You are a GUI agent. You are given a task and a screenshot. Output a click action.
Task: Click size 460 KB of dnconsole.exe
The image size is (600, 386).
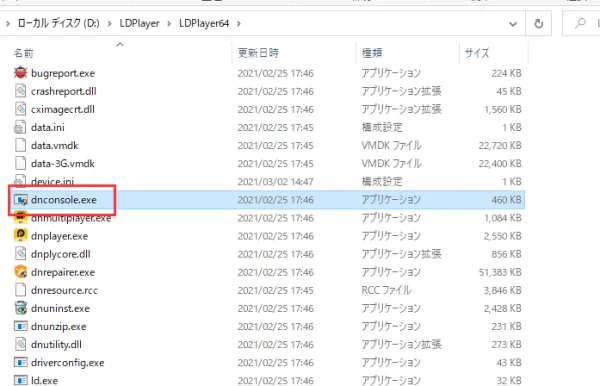[x=506, y=200]
